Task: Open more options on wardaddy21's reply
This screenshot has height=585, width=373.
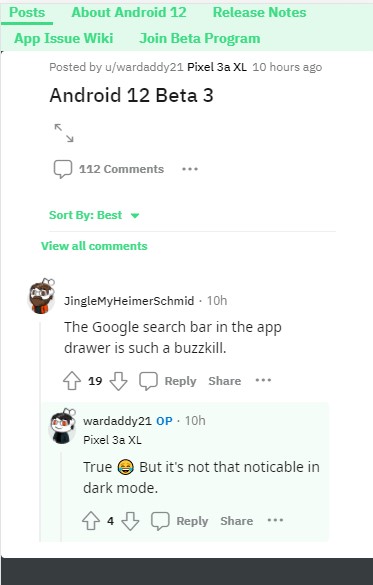Action: pyautogui.click(x=275, y=520)
